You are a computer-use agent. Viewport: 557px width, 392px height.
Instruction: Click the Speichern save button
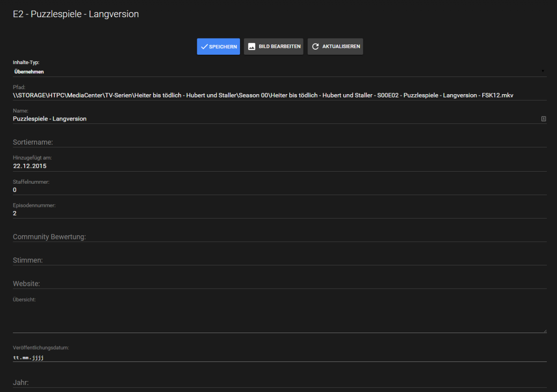(x=218, y=46)
